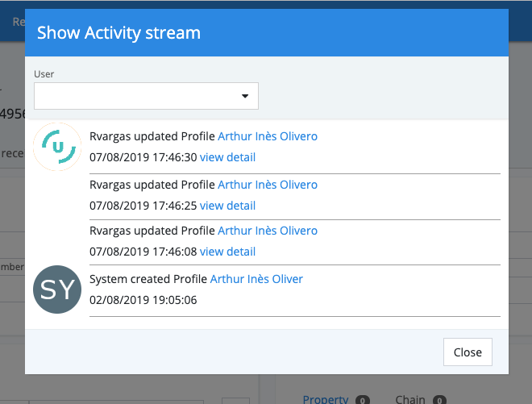Click the 02/08/2019 19:05:06 timestamp
Image resolution: width=532 pixels, height=404 pixels.
[143, 300]
